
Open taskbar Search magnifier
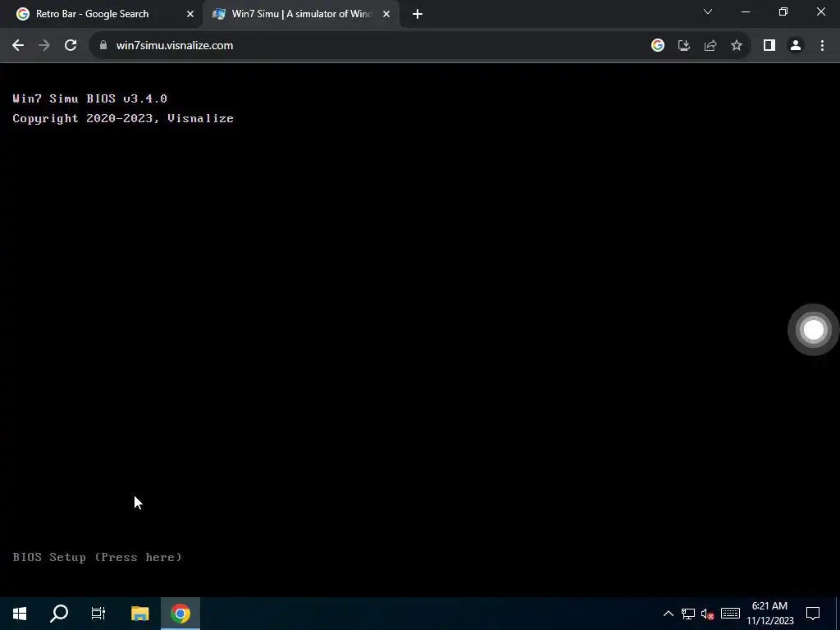[59, 614]
